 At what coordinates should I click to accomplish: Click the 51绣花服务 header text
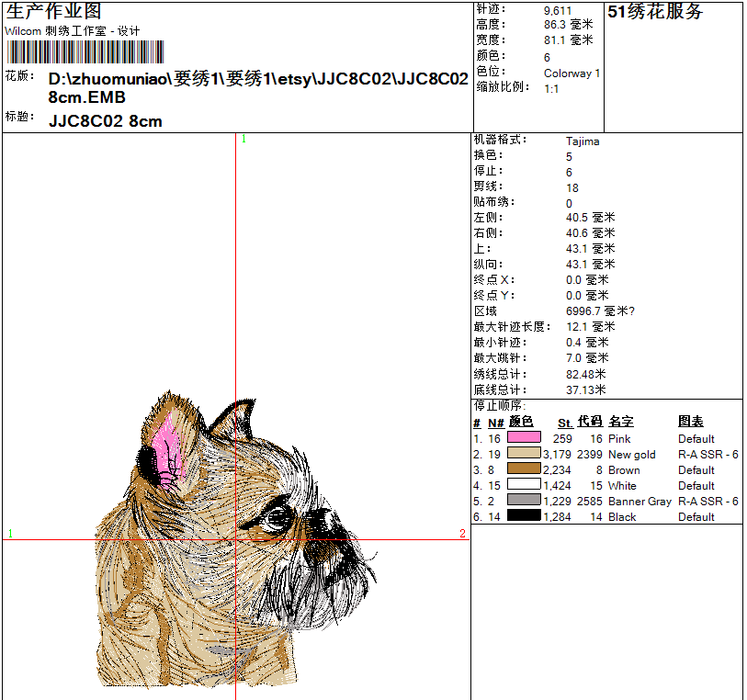tap(655, 12)
